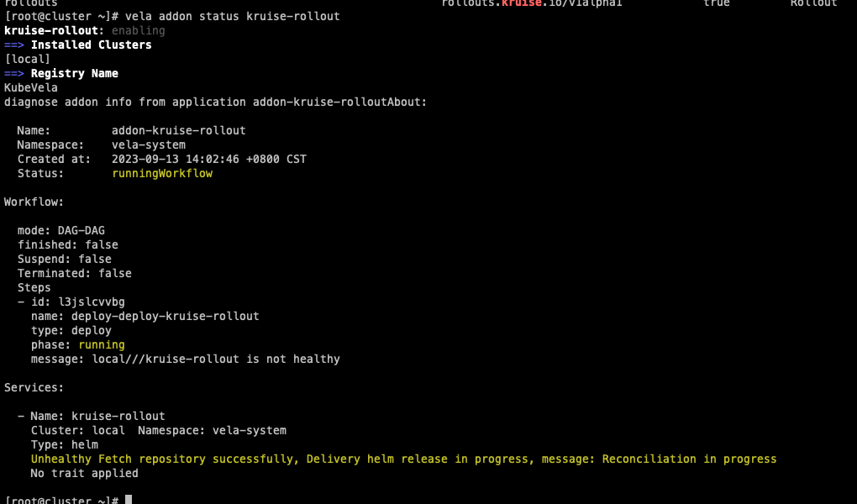Screen dimensions: 857x504
Task: Click the yellow 'runningWorkflow' status
Action: tap(162, 174)
